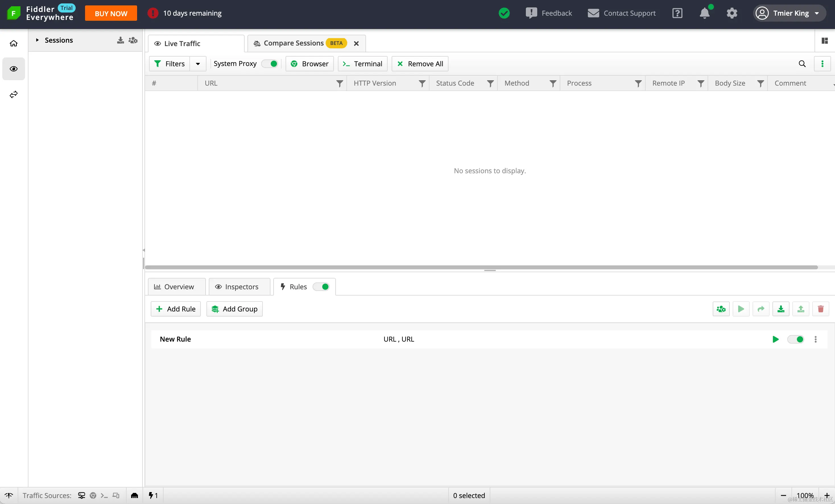
Task: Open the Tmier King account menu
Action: pyautogui.click(x=790, y=13)
